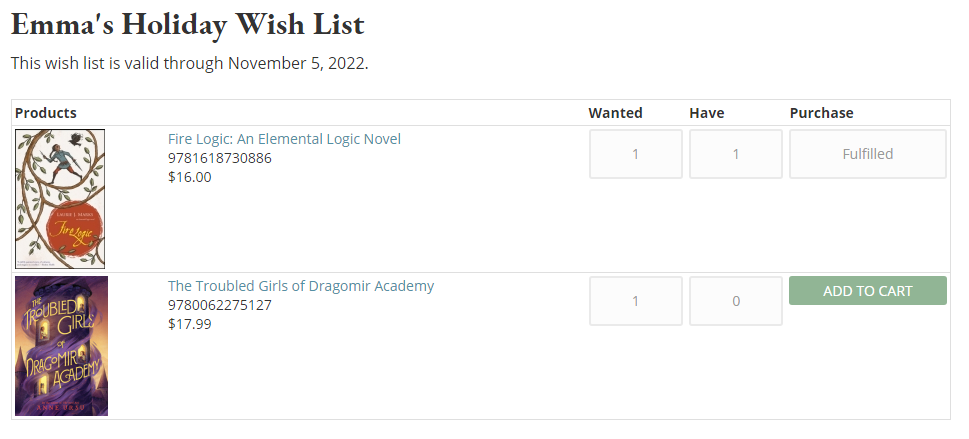Click the wish list validity date text

pos(190,64)
